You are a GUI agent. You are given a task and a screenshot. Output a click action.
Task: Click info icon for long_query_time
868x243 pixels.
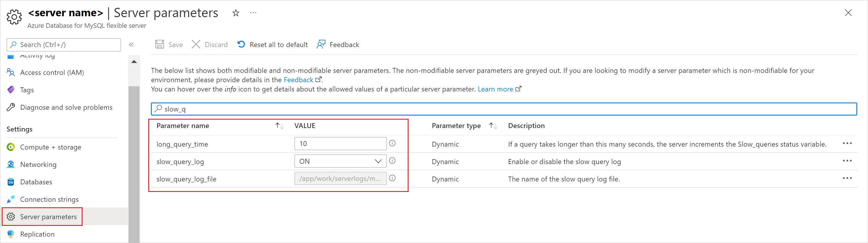point(392,143)
